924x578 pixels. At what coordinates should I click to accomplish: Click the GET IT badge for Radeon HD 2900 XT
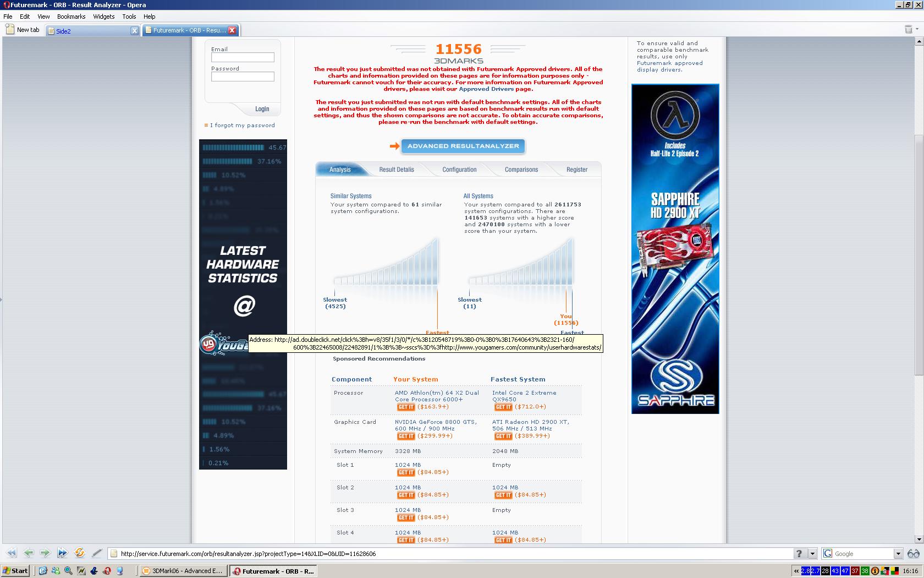[x=503, y=437]
